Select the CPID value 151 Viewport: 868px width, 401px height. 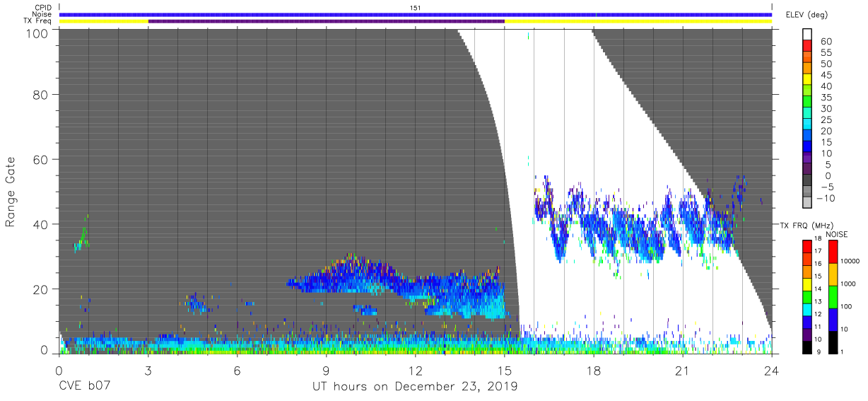coord(416,8)
